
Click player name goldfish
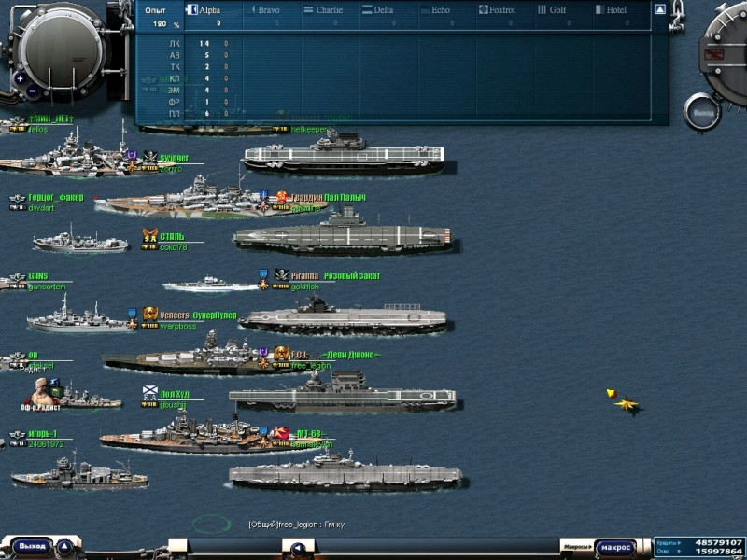(305, 287)
